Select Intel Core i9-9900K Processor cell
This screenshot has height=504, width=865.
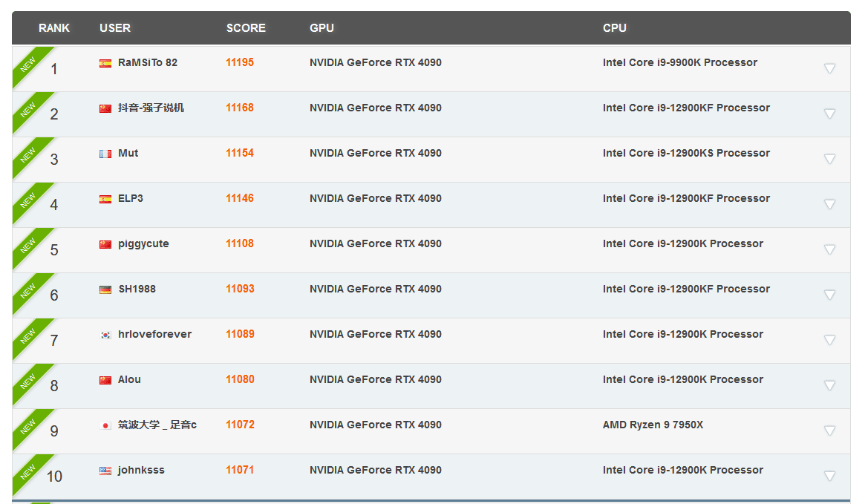coord(680,62)
